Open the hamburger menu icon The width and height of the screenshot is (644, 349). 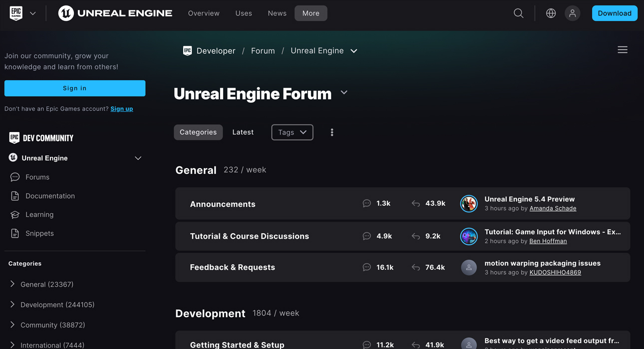tap(622, 50)
